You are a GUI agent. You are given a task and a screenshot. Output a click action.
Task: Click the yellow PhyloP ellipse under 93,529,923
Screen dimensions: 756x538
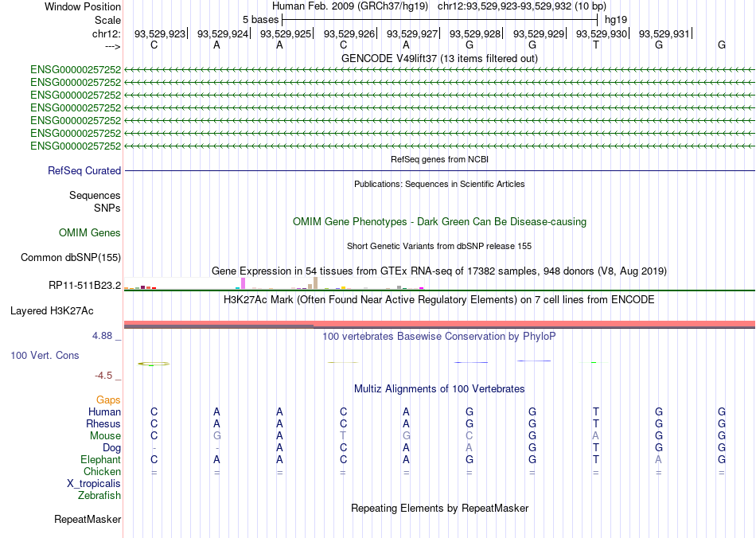point(154,364)
